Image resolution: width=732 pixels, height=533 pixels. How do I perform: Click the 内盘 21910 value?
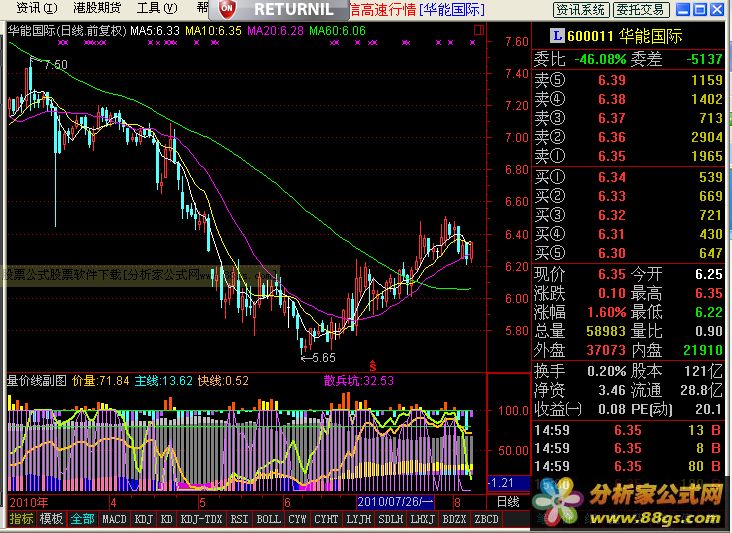[703, 350]
